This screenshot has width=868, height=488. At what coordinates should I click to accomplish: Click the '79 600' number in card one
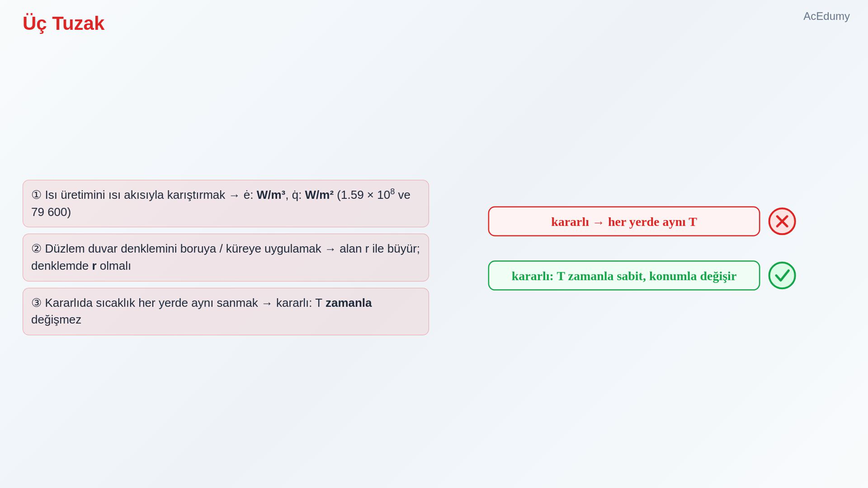tap(49, 212)
